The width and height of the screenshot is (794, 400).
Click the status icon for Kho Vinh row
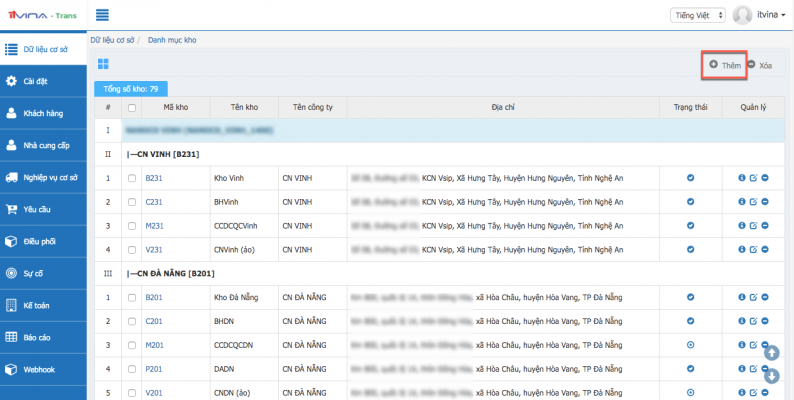[690, 178]
